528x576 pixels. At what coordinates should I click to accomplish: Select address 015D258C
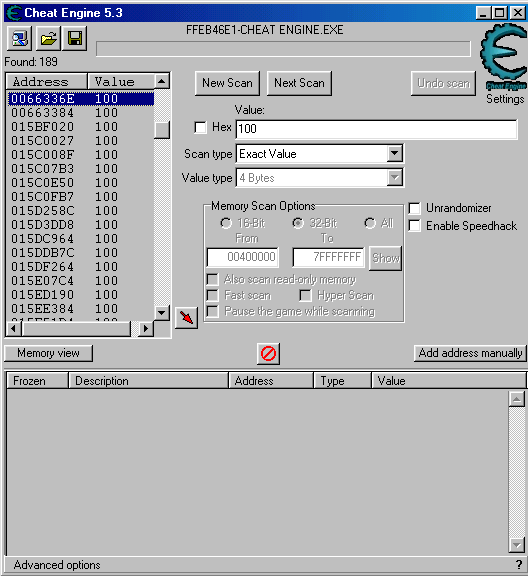(80, 211)
